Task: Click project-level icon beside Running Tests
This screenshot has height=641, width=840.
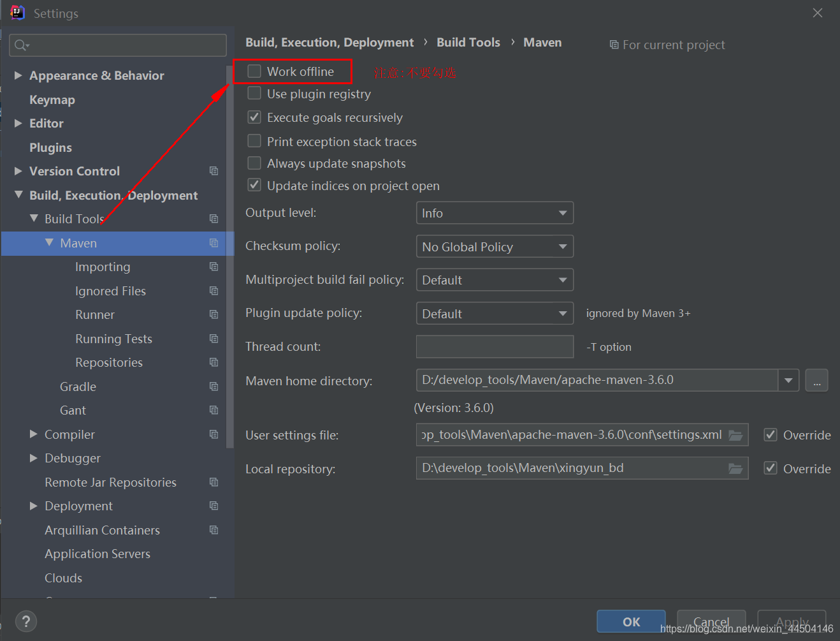Action: (214, 339)
